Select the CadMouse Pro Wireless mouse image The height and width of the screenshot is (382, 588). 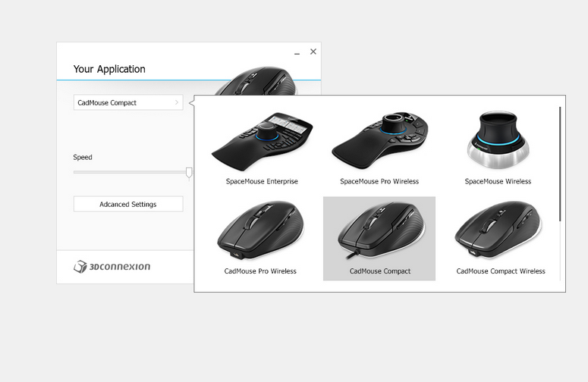[x=260, y=232]
